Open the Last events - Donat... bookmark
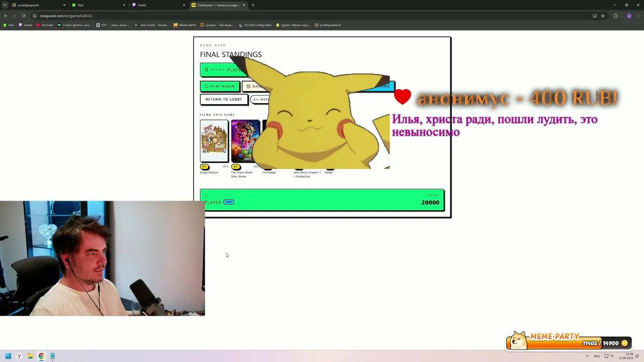 151,25
